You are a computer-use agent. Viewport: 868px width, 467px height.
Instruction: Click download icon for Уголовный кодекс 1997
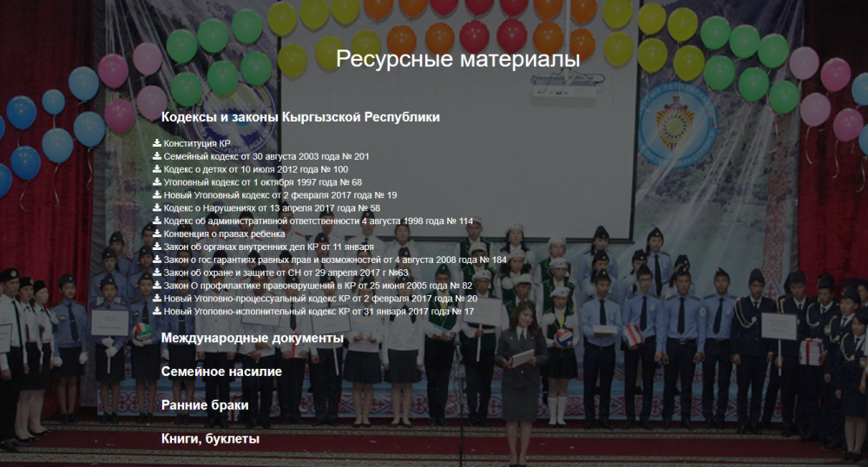coord(157,182)
